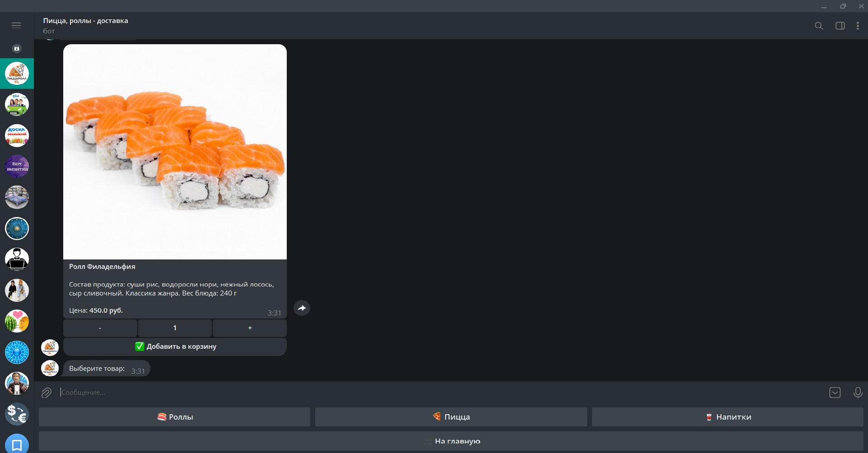Click Добавить в корзину
The width and height of the screenshot is (868, 453).
(x=175, y=347)
